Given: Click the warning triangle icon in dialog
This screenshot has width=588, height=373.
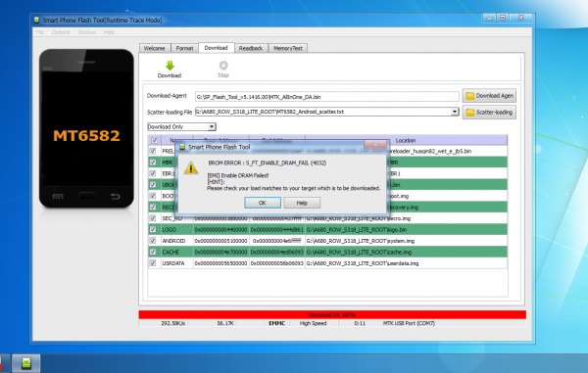Looking at the screenshot, I should click(191, 167).
